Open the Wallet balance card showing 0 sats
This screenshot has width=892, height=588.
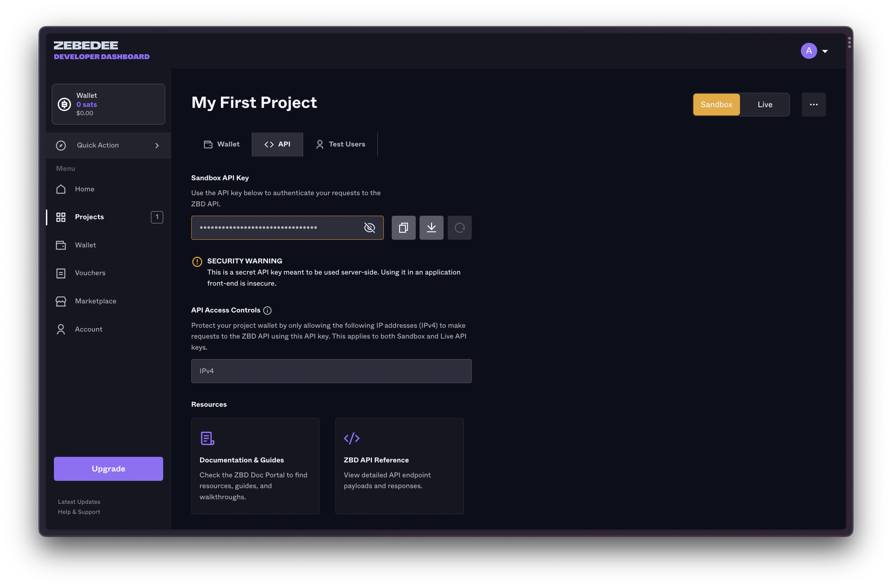[x=108, y=104]
